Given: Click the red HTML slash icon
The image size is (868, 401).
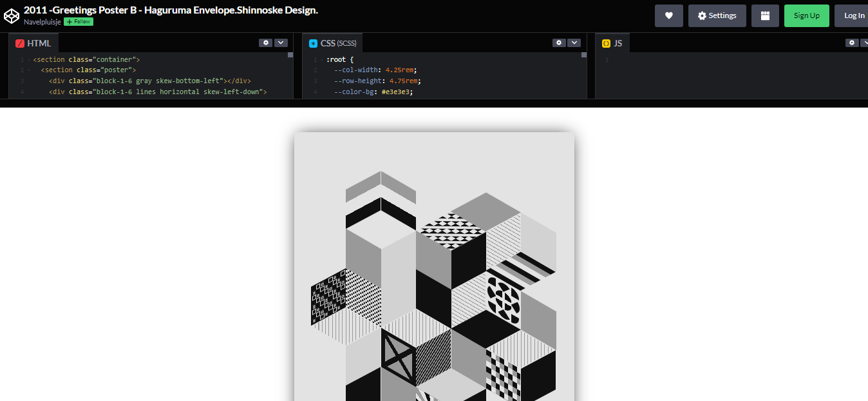Looking at the screenshot, I should [x=20, y=43].
